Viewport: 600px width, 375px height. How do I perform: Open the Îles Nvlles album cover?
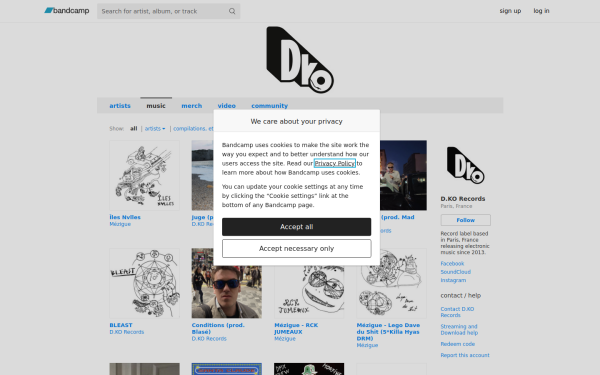[144, 175]
